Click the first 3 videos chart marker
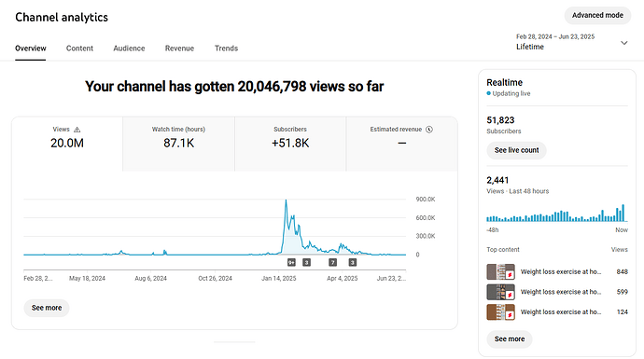Viewport: 644px width, 359px height. pos(306,262)
